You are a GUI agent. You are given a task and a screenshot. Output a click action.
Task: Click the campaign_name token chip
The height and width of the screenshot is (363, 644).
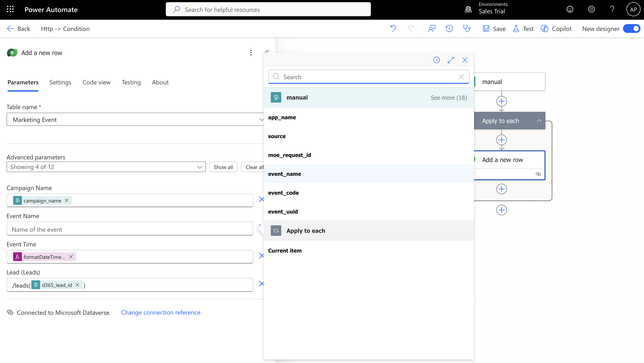click(x=42, y=200)
